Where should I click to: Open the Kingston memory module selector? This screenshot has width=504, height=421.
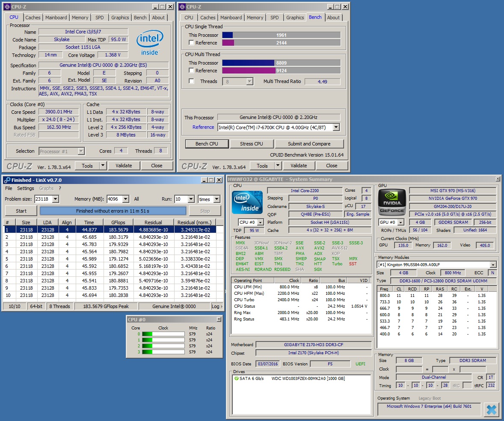(493, 265)
